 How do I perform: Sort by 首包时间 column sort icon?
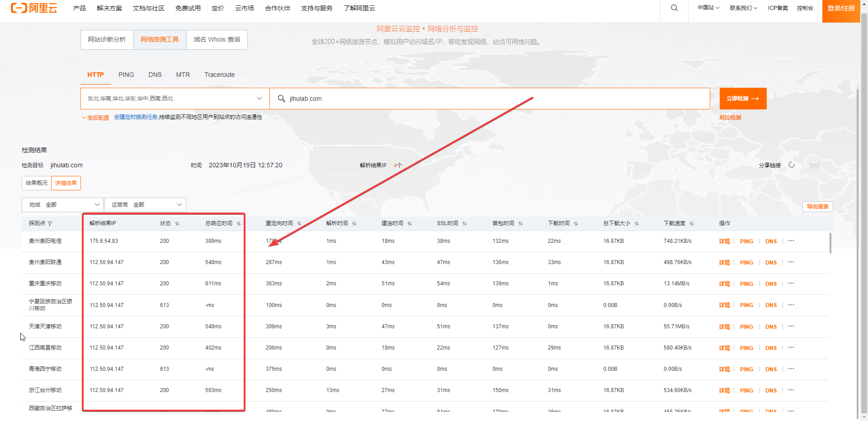[x=521, y=224]
